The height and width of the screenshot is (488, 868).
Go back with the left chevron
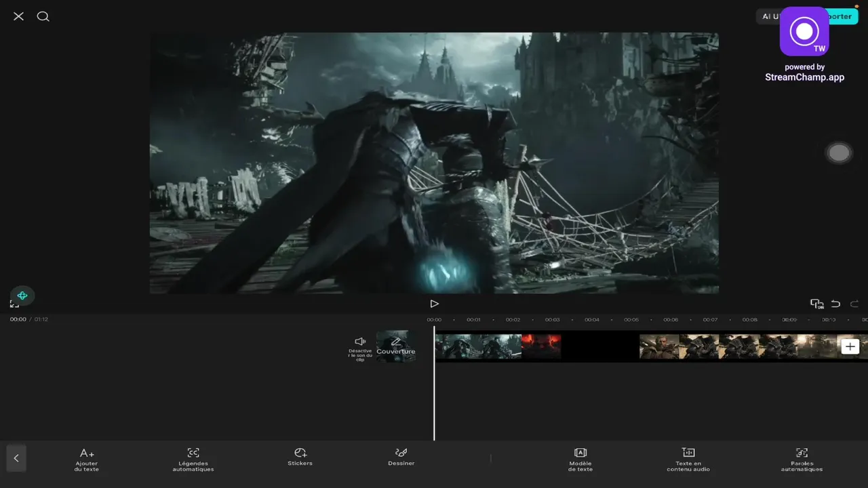pos(16,458)
